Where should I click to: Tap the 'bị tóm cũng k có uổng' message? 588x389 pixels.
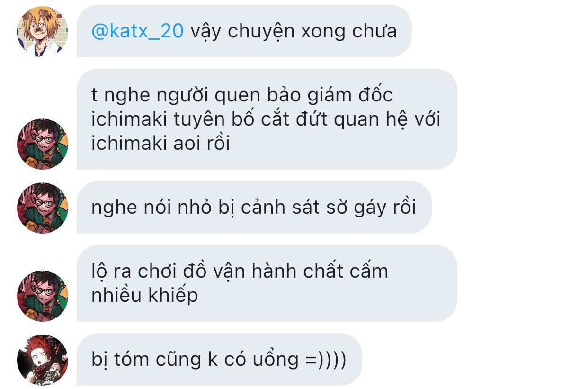coord(219,359)
